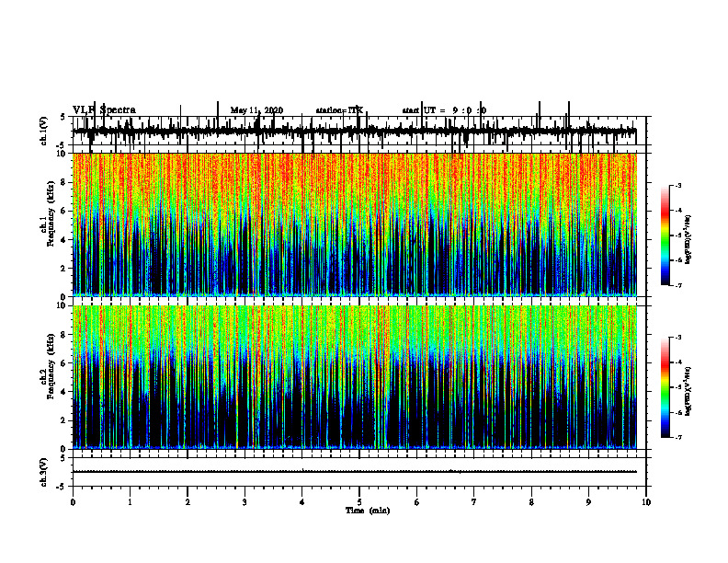This screenshot has height=563, width=728.
Task: Click the 4 kHz tick label on ch.2 axis
Action: tap(63, 392)
